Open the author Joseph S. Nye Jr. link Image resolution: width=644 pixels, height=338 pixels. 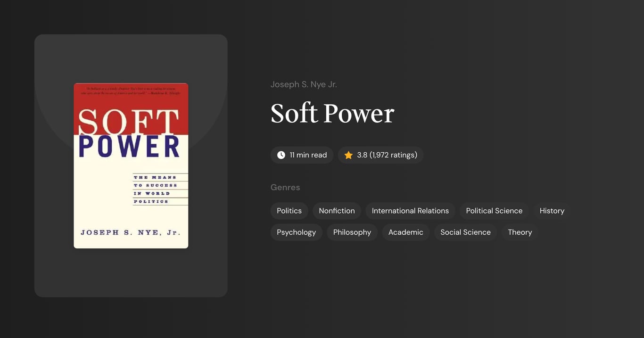click(x=304, y=84)
